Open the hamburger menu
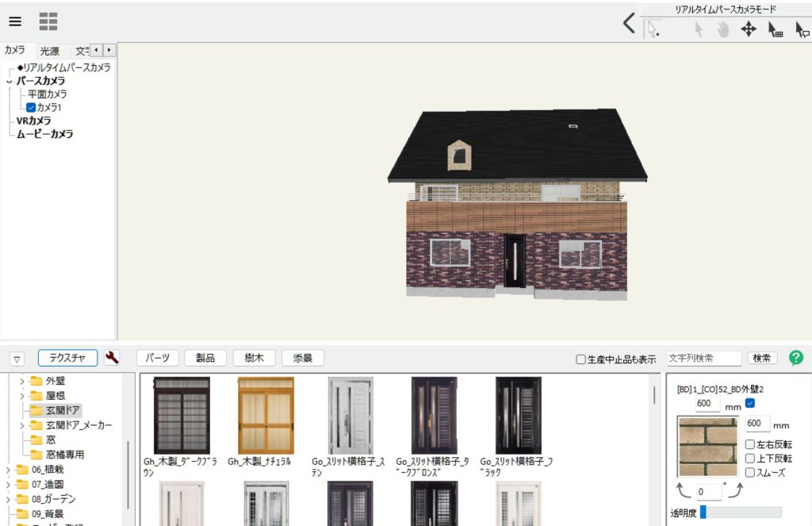 (x=15, y=21)
